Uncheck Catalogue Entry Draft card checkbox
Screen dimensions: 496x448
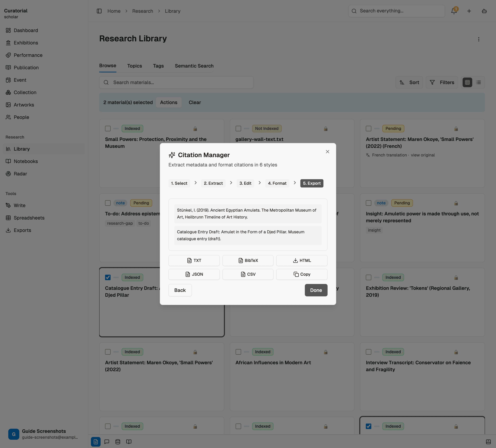(x=108, y=277)
